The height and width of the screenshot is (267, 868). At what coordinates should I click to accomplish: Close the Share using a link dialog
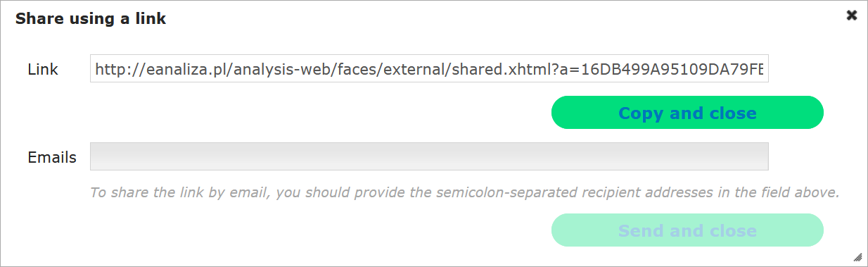(x=852, y=15)
